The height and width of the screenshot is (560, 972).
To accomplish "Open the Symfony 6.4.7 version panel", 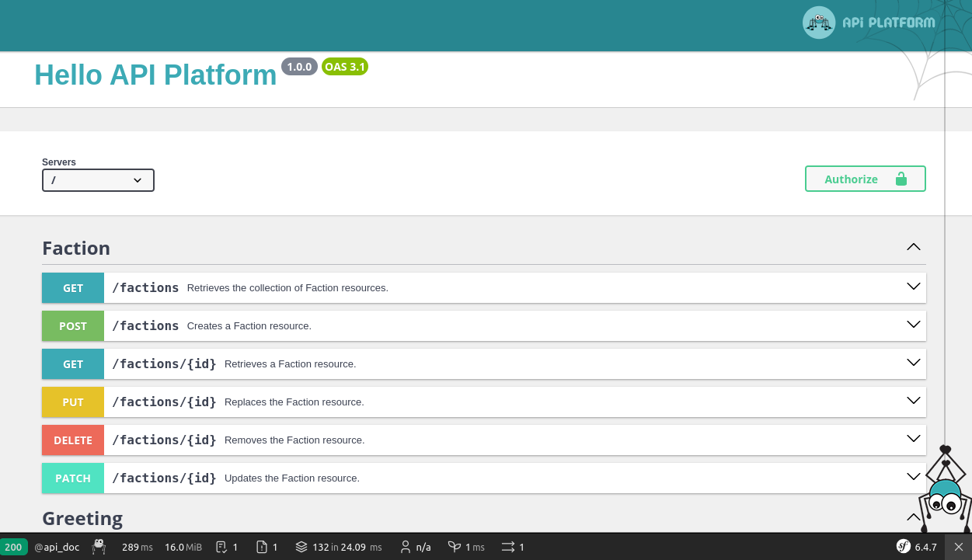I will pyautogui.click(x=918, y=547).
